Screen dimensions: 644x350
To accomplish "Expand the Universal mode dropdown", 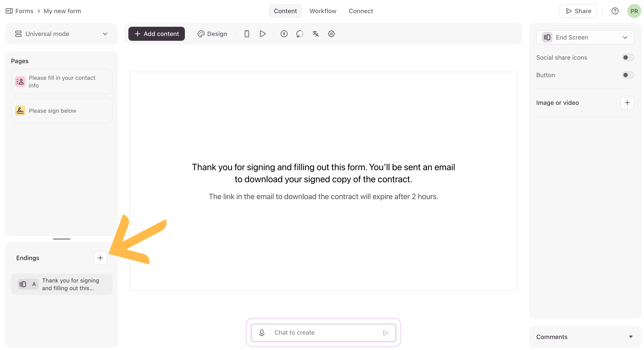I will click(x=62, y=34).
